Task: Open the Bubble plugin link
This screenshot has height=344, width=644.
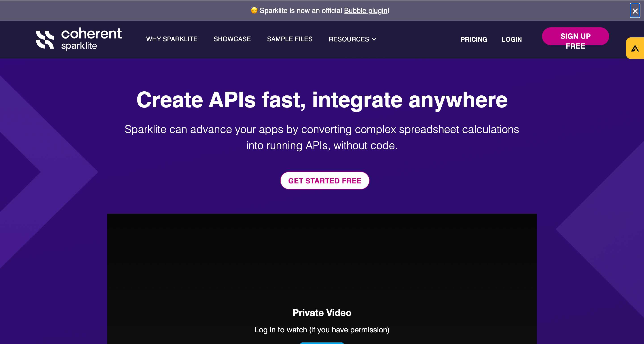Action: point(366,11)
